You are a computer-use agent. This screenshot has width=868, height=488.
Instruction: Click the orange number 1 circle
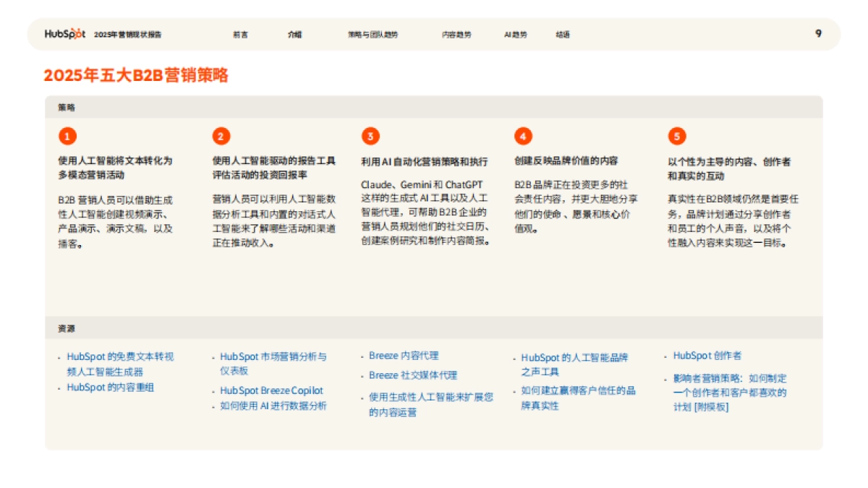[x=67, y=136]
